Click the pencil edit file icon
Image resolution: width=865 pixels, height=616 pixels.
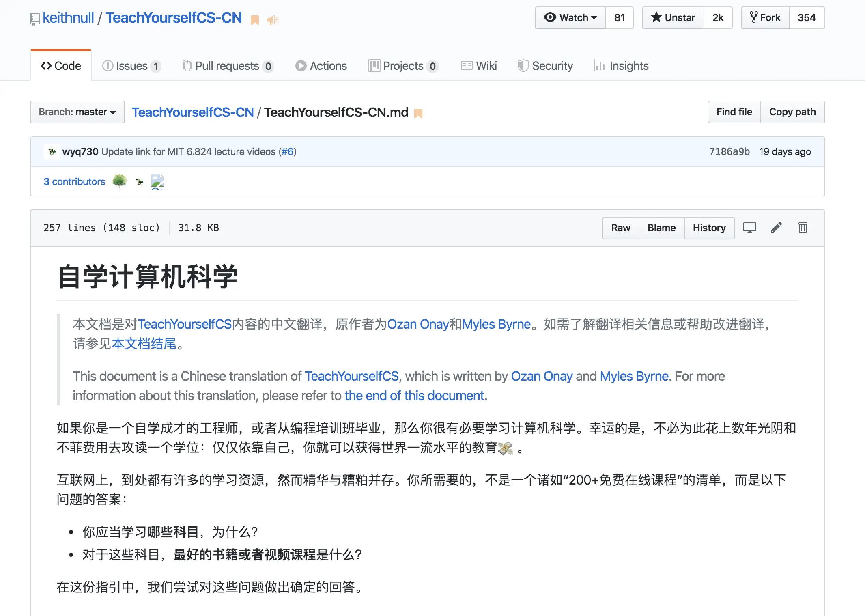coord(776,228)
